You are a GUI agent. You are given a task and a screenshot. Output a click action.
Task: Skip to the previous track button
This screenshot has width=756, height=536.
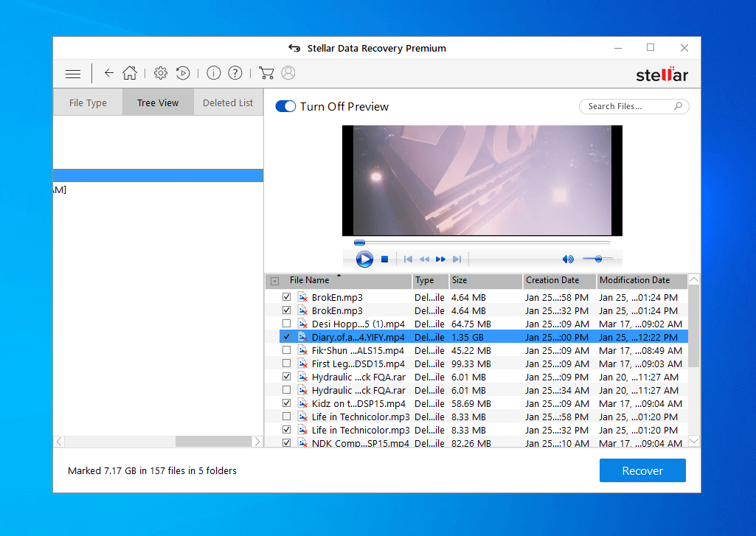[408, 260]
